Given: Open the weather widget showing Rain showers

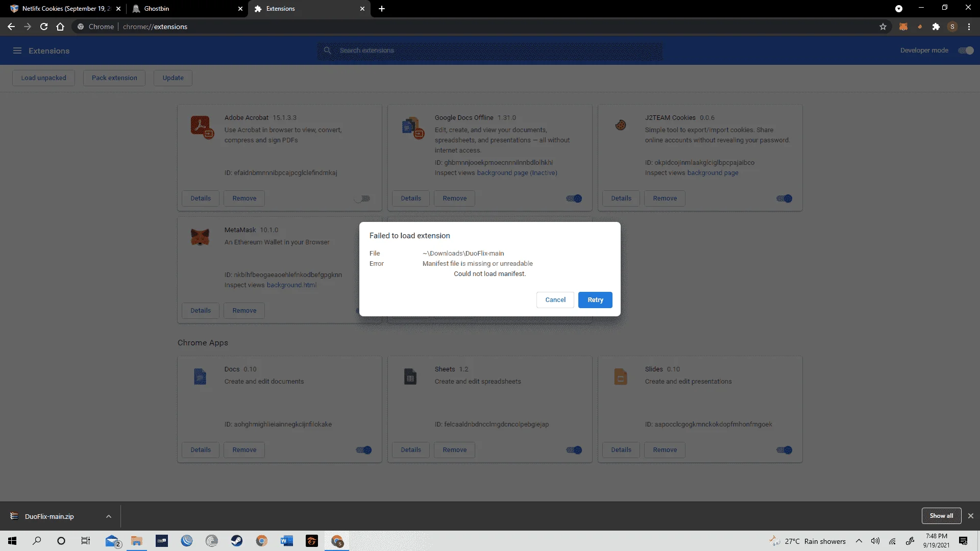Looking at the screenshot, I should [807, 541].
